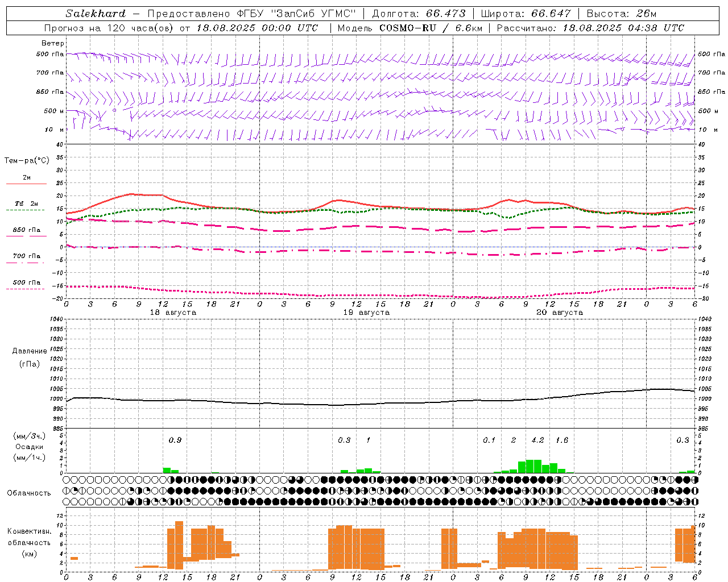Click the 'Осадки' precipitation label
This screenshot has height=582, width=728.
tap(30, 447)
